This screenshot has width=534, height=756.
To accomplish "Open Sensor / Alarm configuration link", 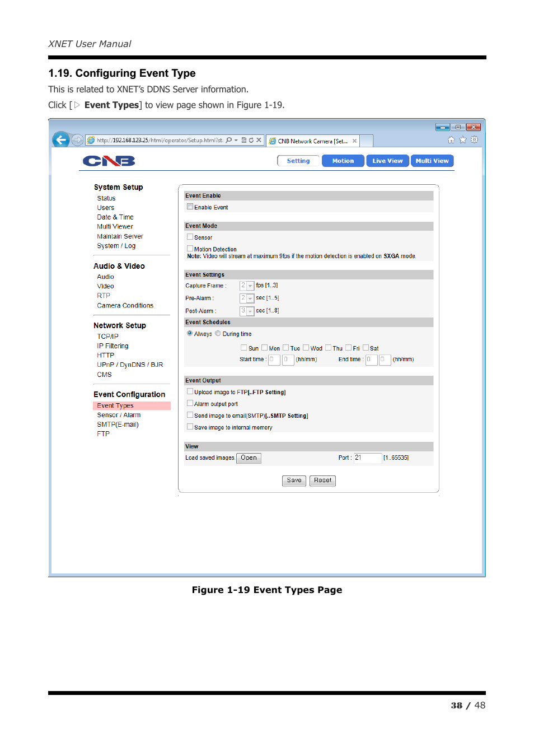I will [119, 415].
